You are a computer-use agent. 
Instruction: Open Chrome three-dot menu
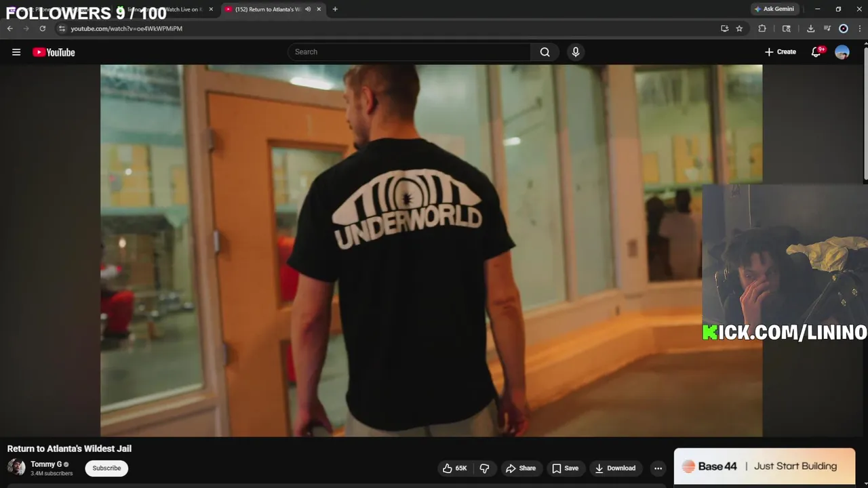click(859, 28)
